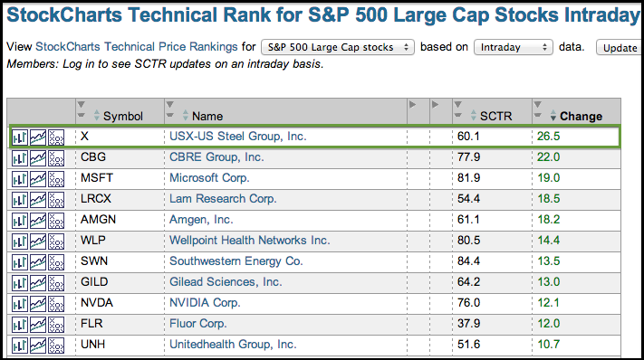Screen dimensions: 644x360
Task: Expand the second collapsed column arrow
Action: tap(436, 105)
